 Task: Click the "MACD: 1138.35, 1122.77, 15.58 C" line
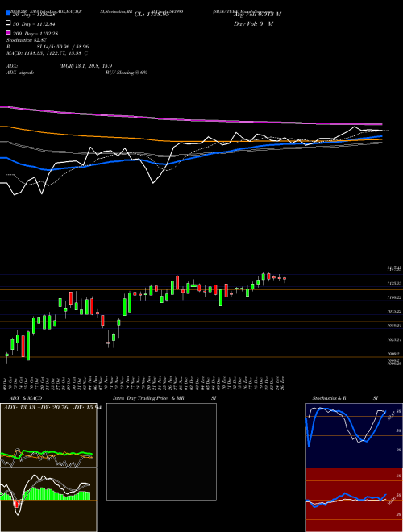[x=48, y=53]
